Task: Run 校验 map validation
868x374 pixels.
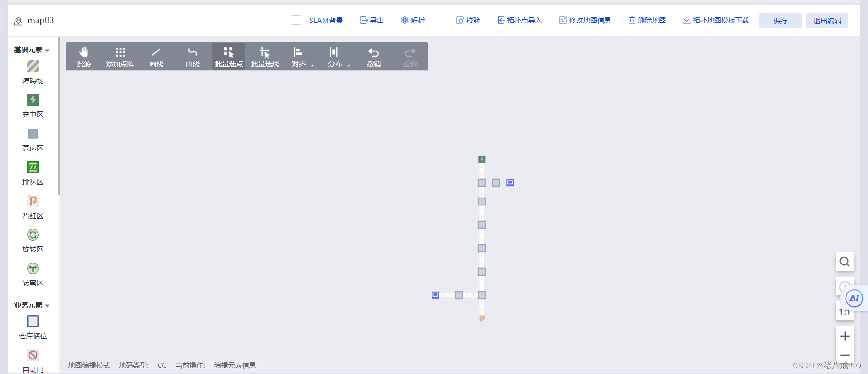Action: point(468,20)
